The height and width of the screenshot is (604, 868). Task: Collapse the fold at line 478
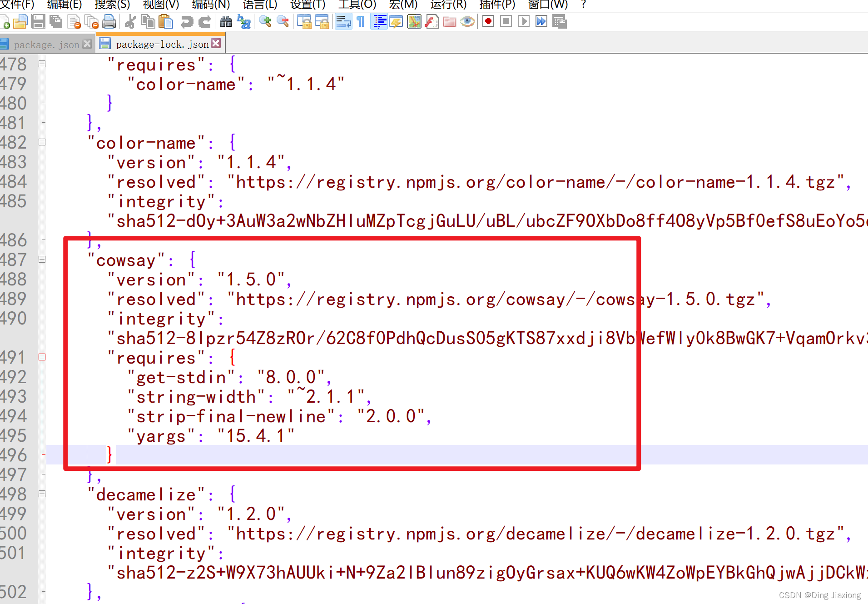[42, 64]
